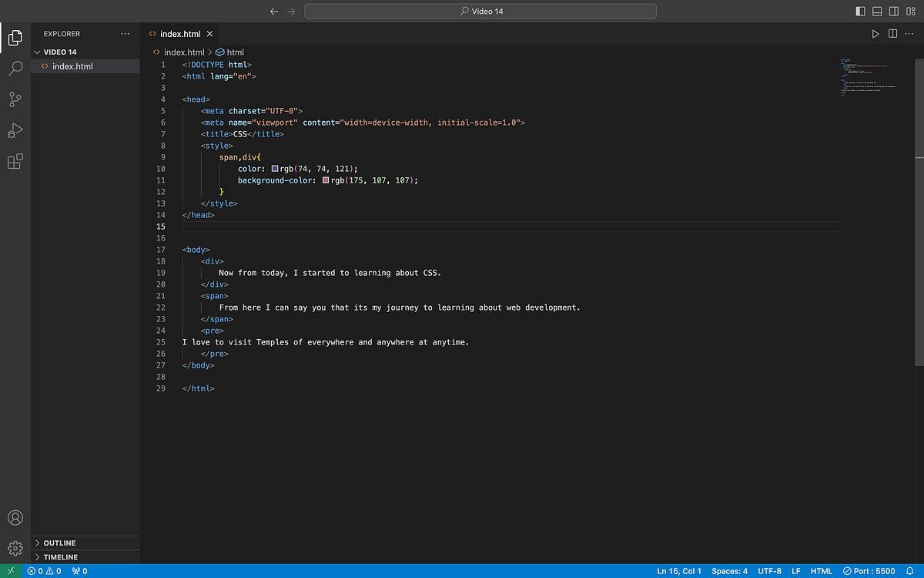Click line number 15 in the gutter
Viewport: 924px width, 578px height.
click(x=161, y=227)
